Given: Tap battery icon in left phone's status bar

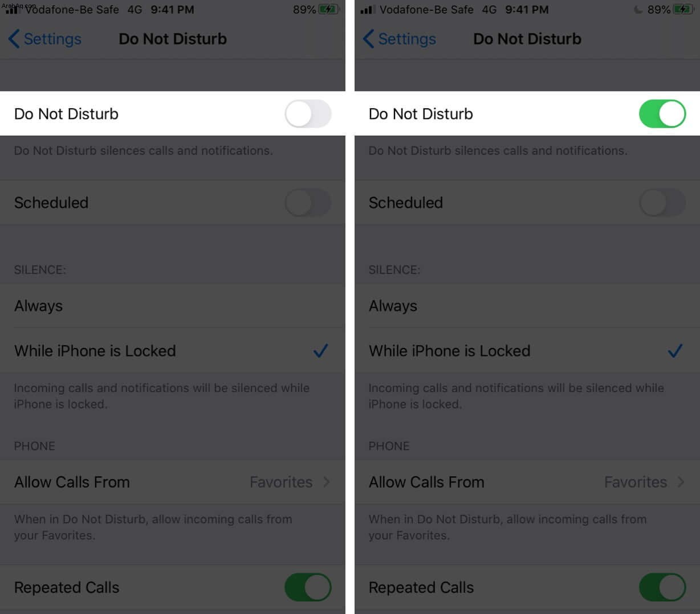Looking at the screenshot, I should click(x=328, y=10).
